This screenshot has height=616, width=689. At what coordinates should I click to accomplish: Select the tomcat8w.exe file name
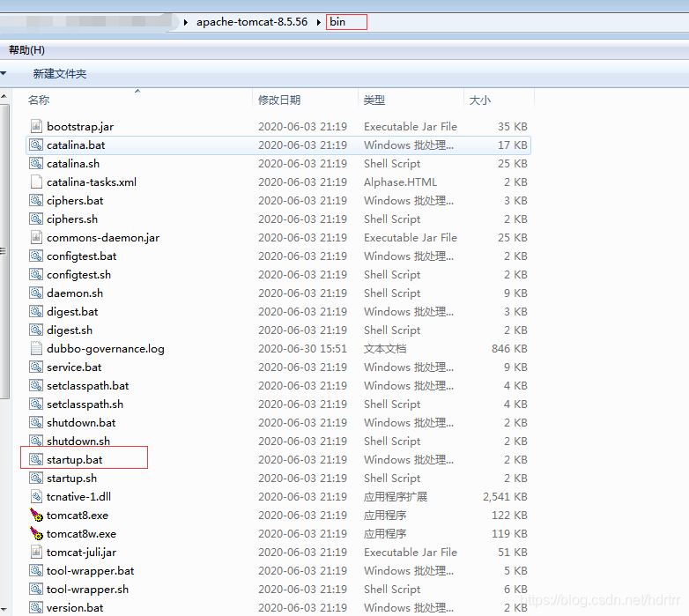(x=81, y=534)
